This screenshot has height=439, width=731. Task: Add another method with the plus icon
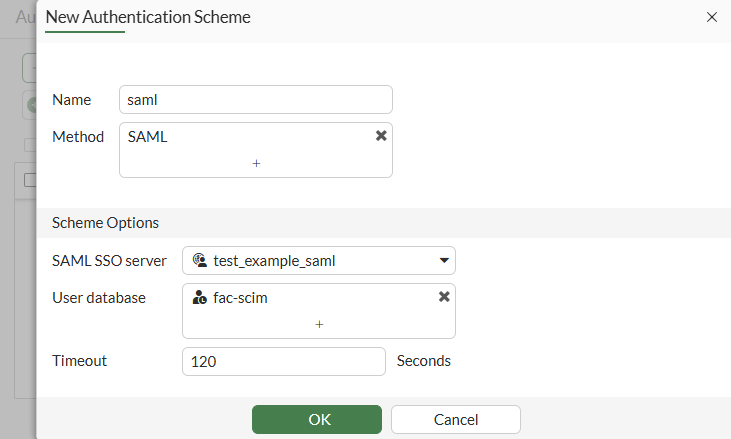(x=256, y=162)
